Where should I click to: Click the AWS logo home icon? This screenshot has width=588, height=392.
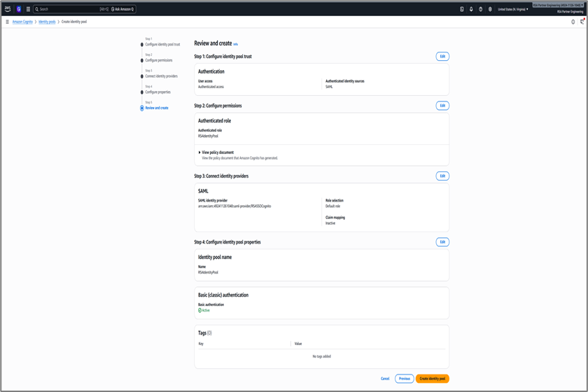click(8, 9)
